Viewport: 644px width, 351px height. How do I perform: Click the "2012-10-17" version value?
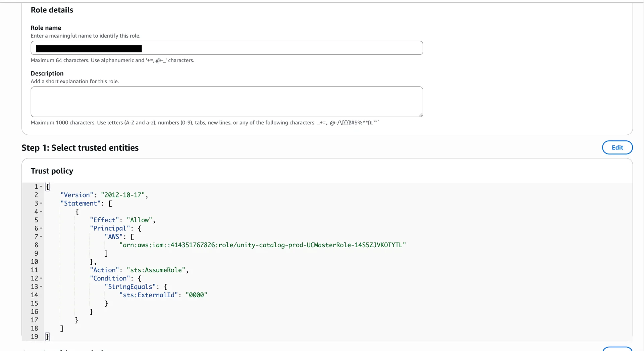(x=123, y=195)
